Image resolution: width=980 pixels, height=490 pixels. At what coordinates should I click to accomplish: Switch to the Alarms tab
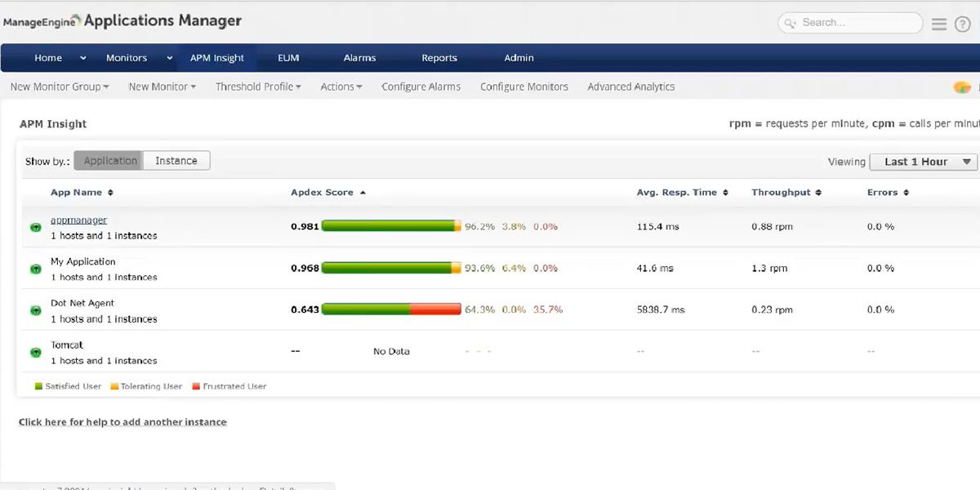(x=359, y=58)
